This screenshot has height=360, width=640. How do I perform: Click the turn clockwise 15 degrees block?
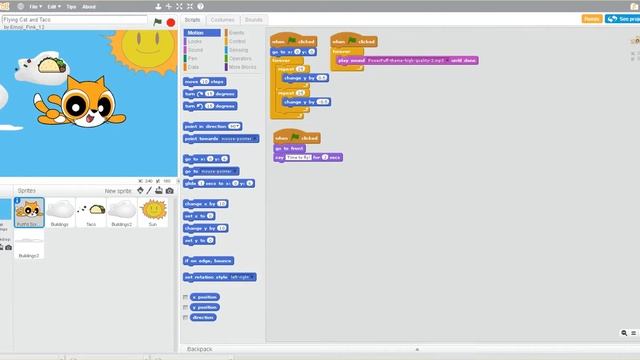click(x=210, y=94)
